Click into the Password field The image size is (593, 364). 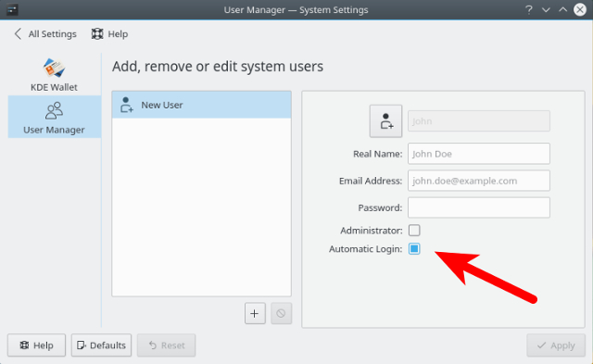(478, 207)
